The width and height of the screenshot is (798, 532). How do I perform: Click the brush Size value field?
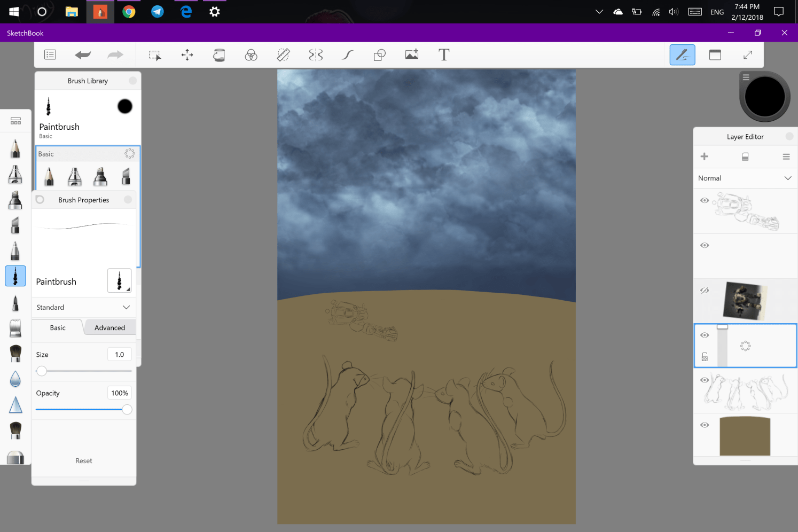pyautogui.click(x=120, y=354)
